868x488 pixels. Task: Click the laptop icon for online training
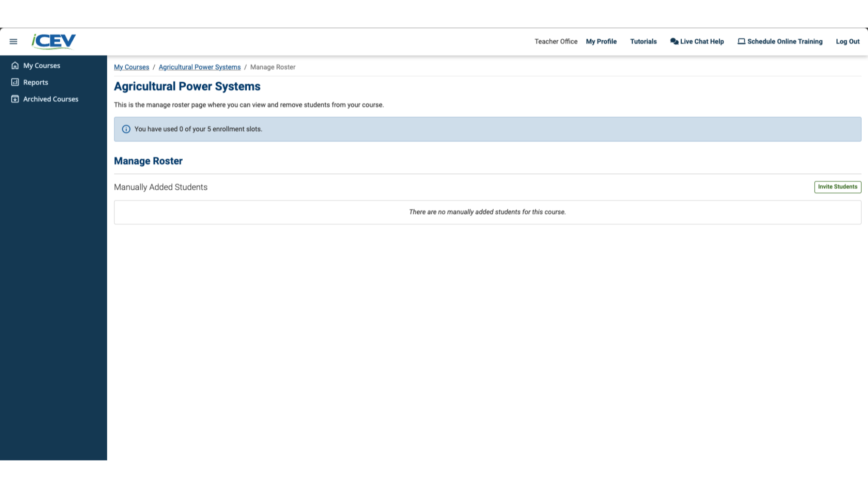click(x=741, y=41)
